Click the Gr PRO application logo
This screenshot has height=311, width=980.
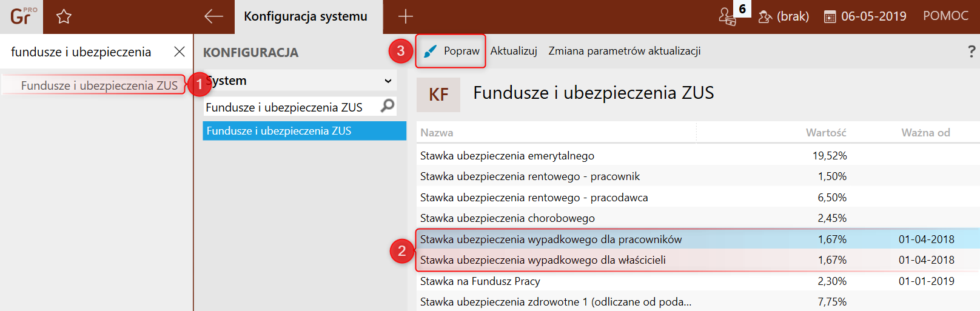pyautogui.click(x=22, y=16)
